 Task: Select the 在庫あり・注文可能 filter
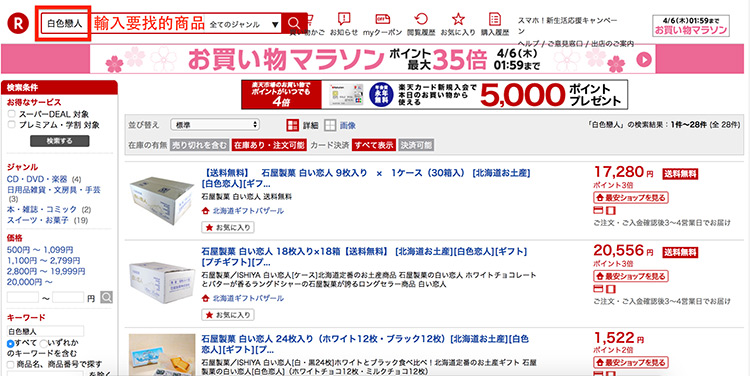point(269,145)
